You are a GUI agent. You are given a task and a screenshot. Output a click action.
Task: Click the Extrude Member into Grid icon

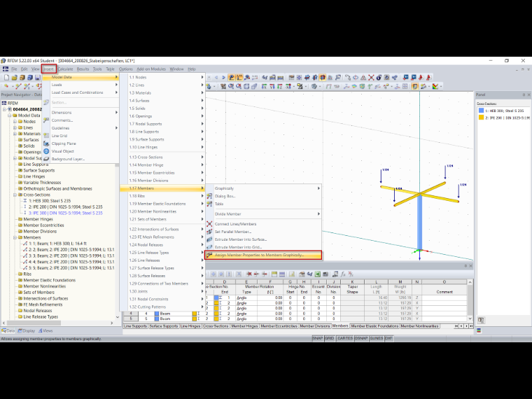pyautogui.click(x=209, y=247)
